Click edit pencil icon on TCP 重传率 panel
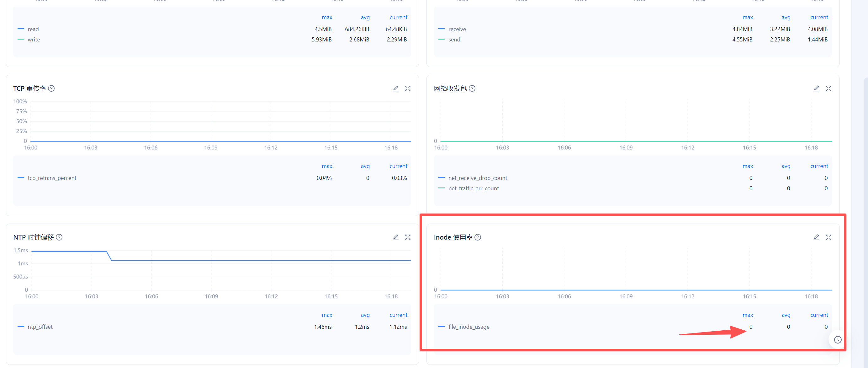 (x=396, y=88)
